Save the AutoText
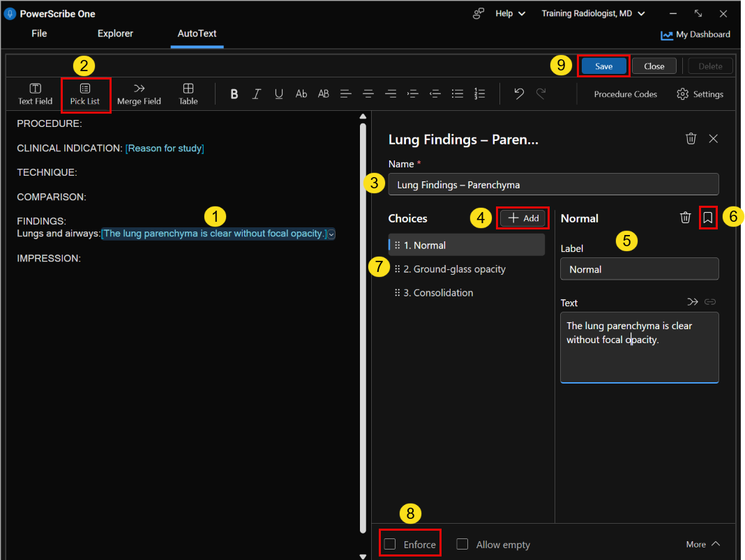Image resolution: width=745 pixels, height=560 pixels. click(603, 66)
